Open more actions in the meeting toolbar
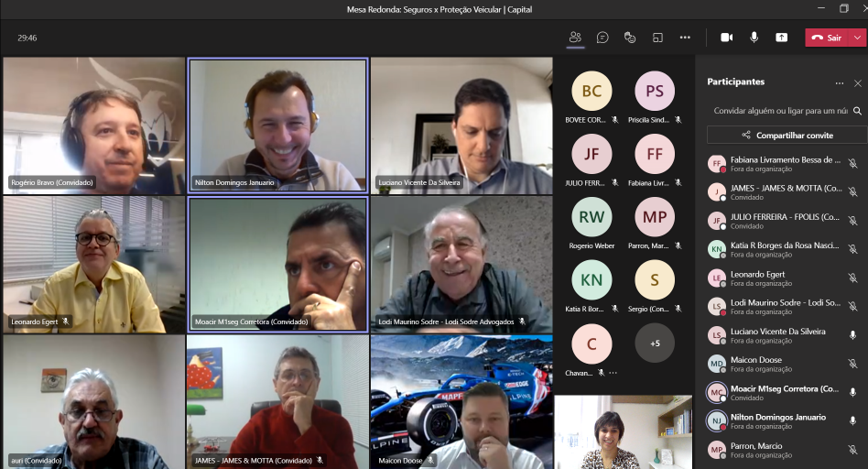 pyautogui.click(x=685, y=38)
